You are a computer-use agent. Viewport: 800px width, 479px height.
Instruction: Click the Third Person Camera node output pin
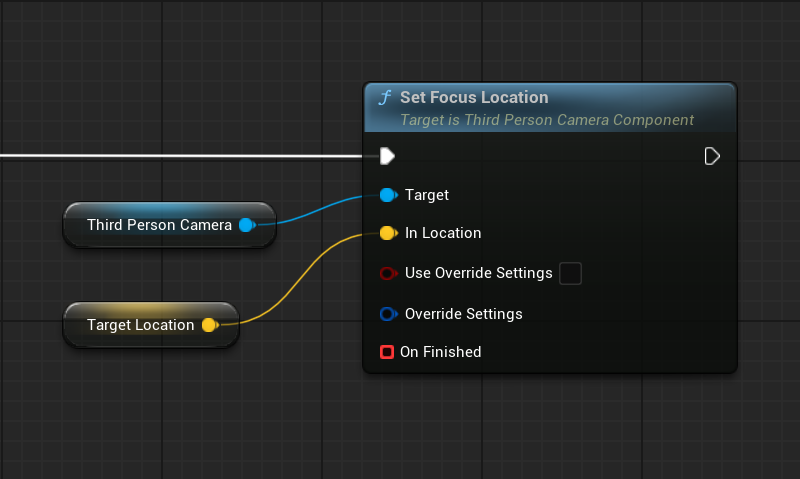[x=246, y=225]
